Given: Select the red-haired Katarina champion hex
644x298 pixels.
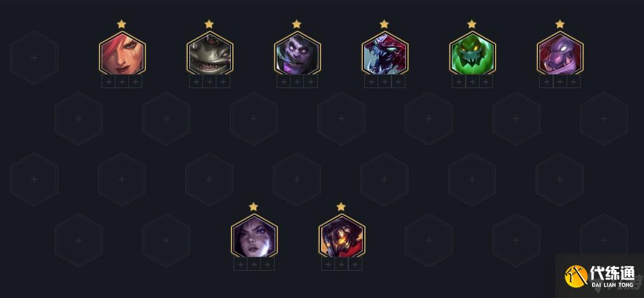Looking at the screenshot, I should point(122,54).
